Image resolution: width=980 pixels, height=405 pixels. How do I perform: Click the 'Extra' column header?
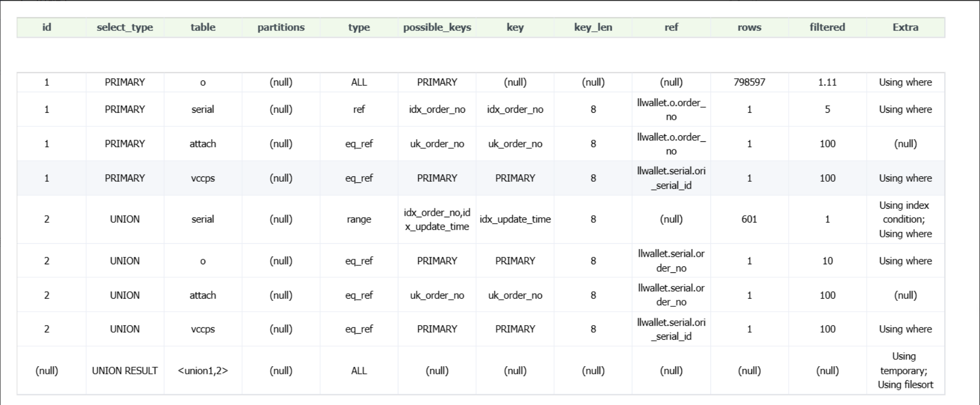(x=906, y=28)
